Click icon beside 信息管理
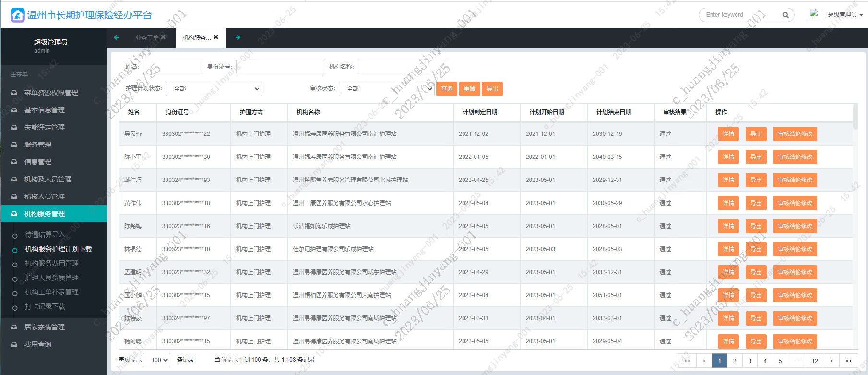Viewport: 868px width, 375px height. click(x=14, y=162)
